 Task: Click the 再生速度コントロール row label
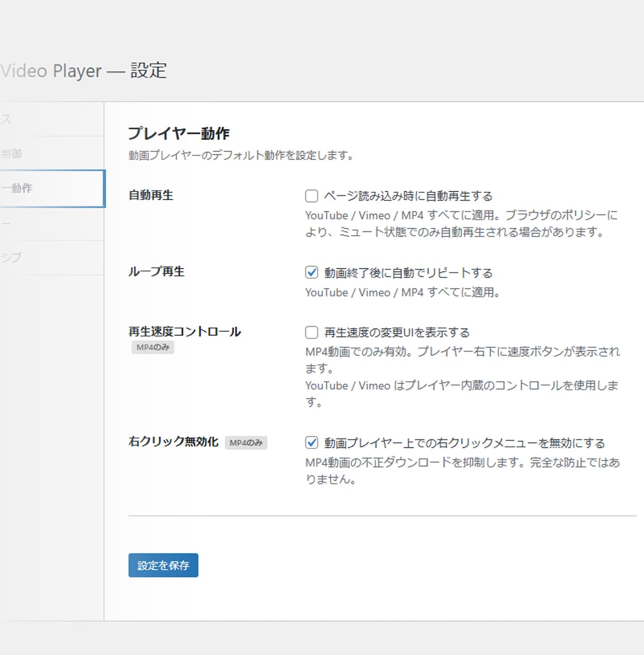coord(185,331)
